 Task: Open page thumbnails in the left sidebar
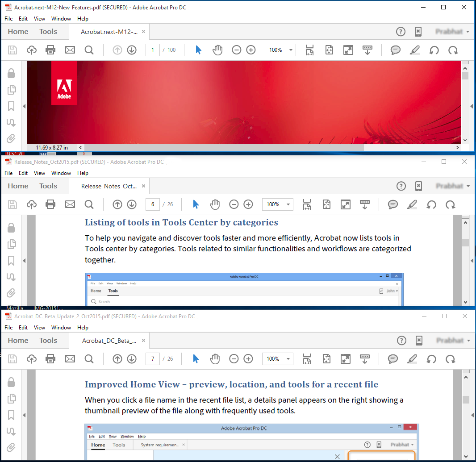[x=12, y=89]
